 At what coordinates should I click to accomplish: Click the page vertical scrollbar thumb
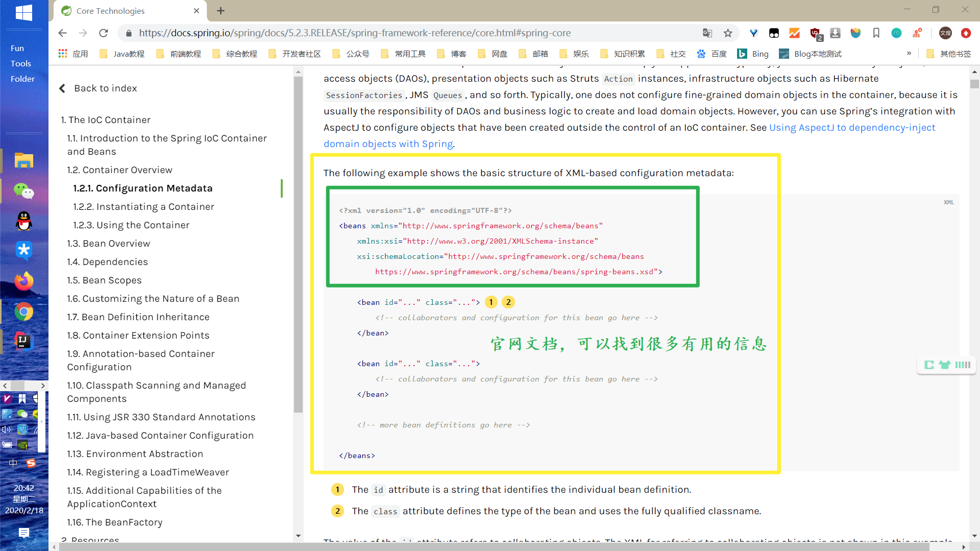[974, 84]
